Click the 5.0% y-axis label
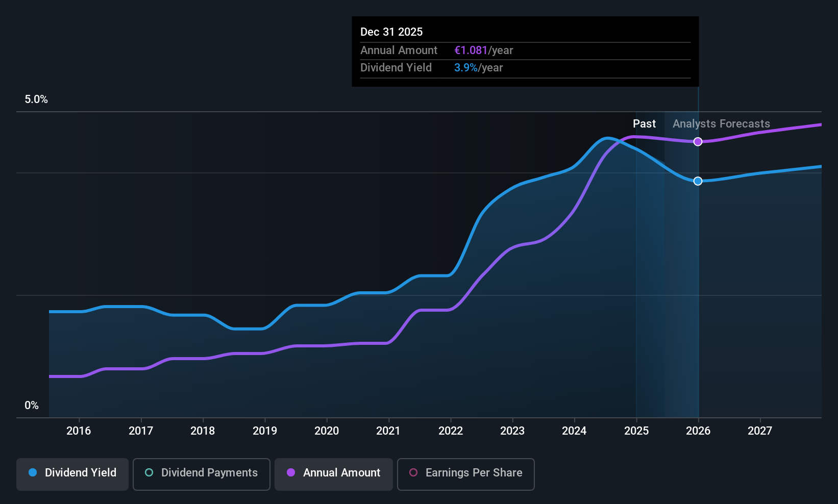This screenshot has height=504, width=838. pyautogui.click(x=36, y=99)
